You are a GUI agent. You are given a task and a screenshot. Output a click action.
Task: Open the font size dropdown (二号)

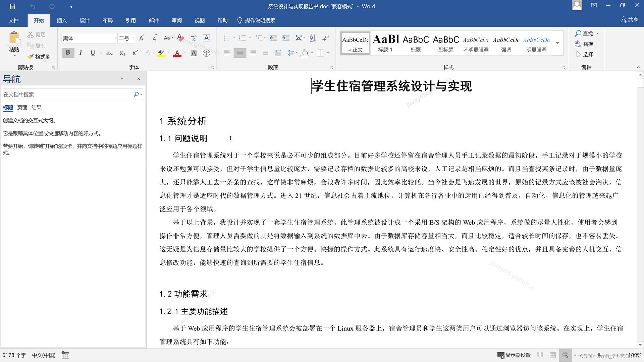tap(133, 38)
